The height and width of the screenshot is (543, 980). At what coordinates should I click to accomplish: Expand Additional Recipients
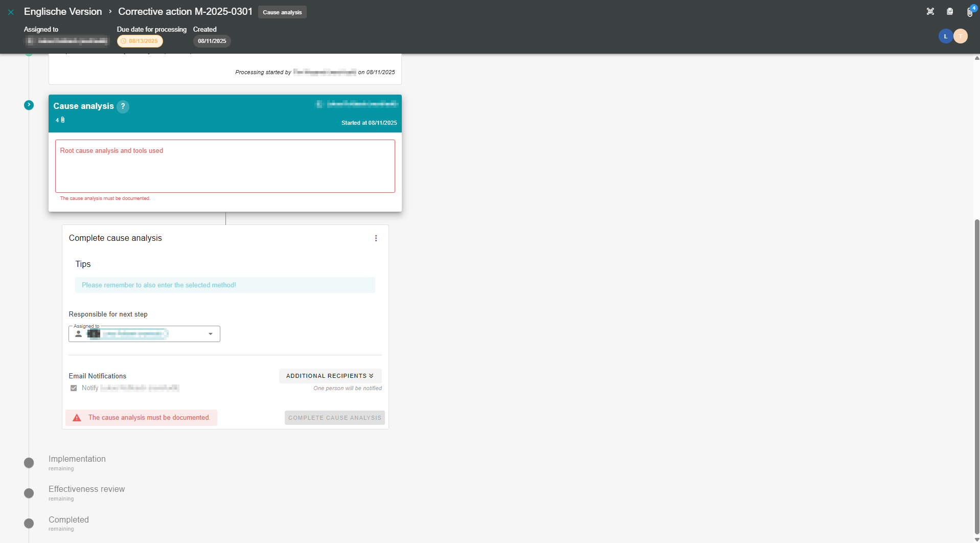(x=330, y=376)
